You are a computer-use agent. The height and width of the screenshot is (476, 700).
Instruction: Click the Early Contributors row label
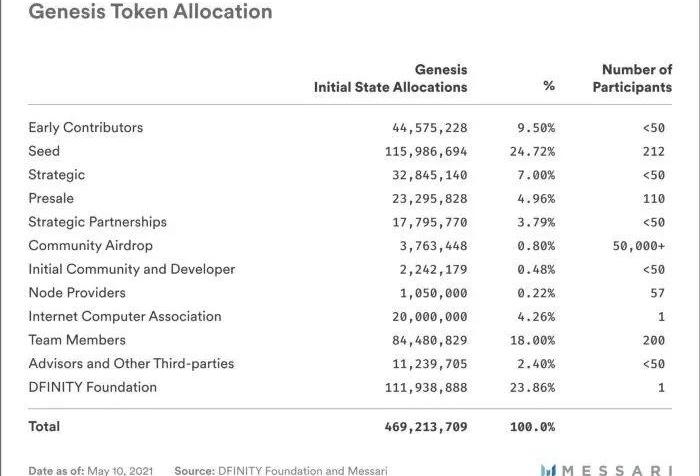coord(86,128)
